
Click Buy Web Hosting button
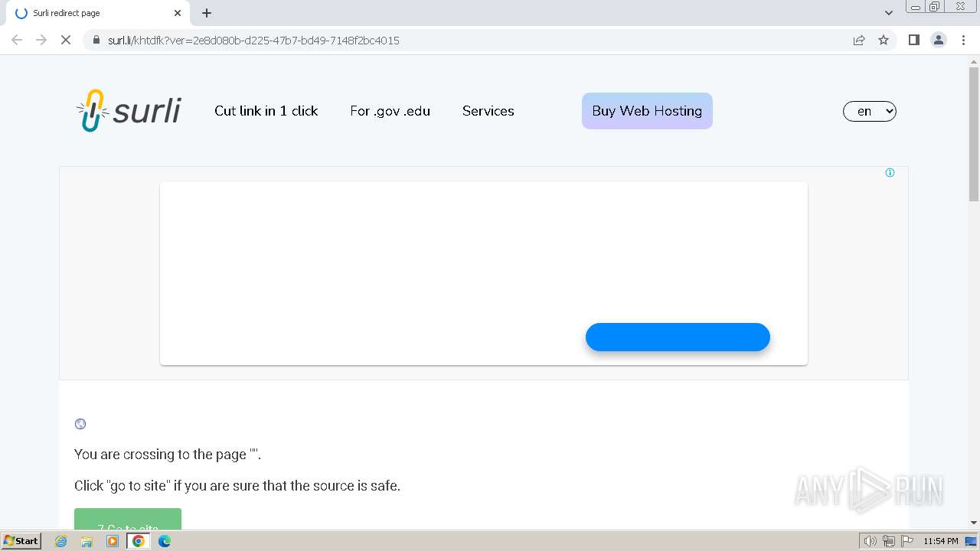click(647, 111)
